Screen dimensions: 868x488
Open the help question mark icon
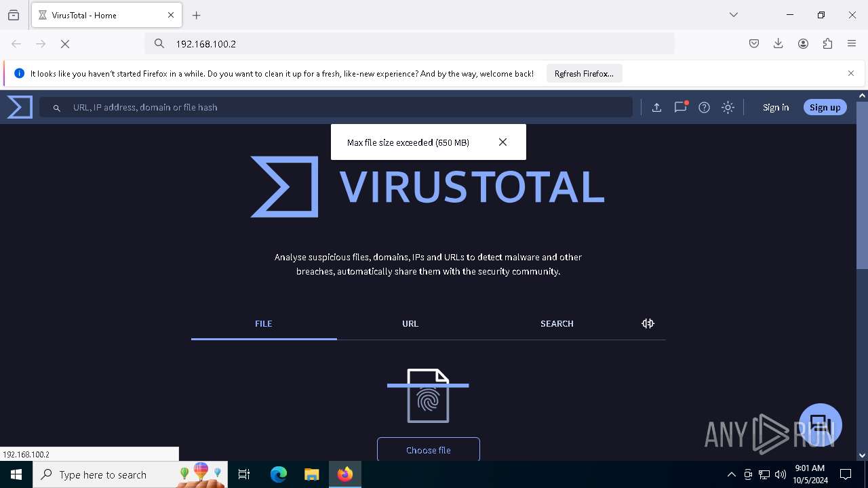coord(704,107)
